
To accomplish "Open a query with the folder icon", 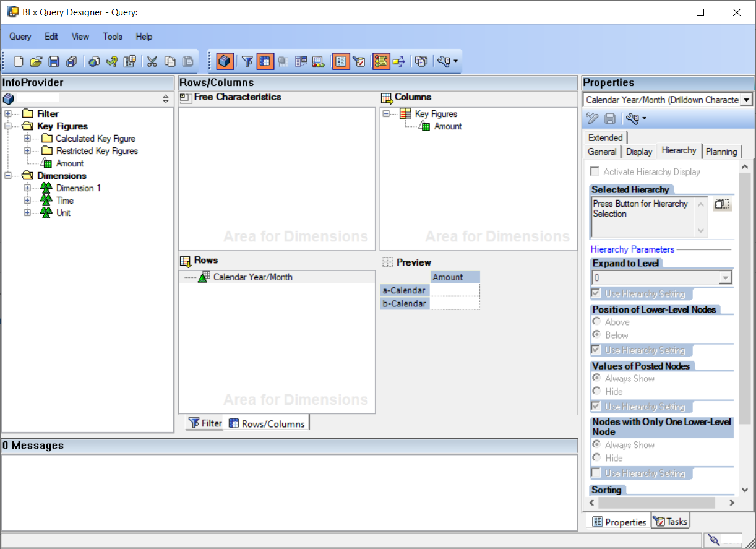I will click(36, 61).
